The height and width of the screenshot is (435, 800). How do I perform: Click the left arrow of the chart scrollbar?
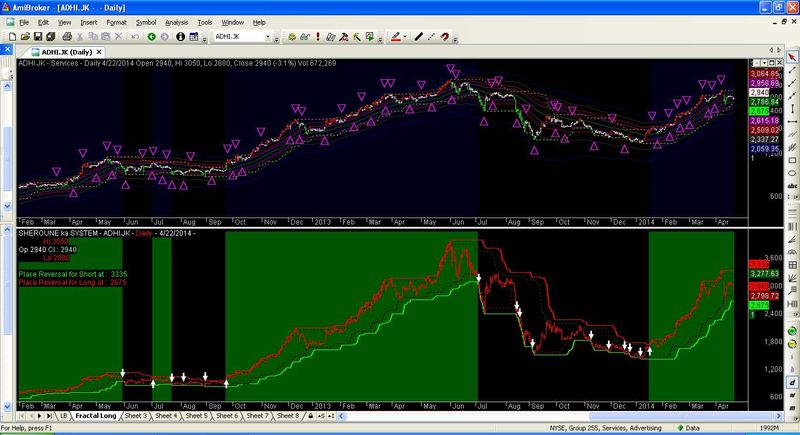point(342,416)
